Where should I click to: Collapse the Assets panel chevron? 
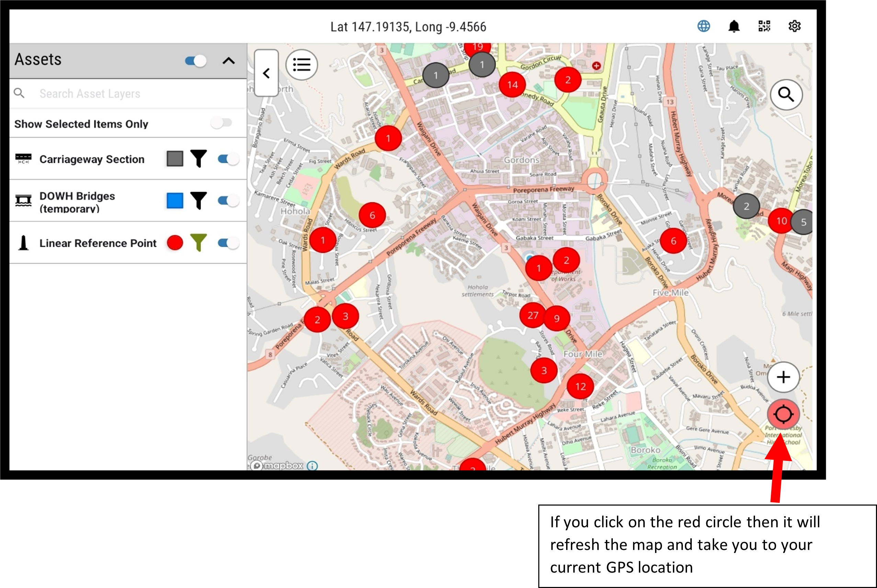point(228,61)
